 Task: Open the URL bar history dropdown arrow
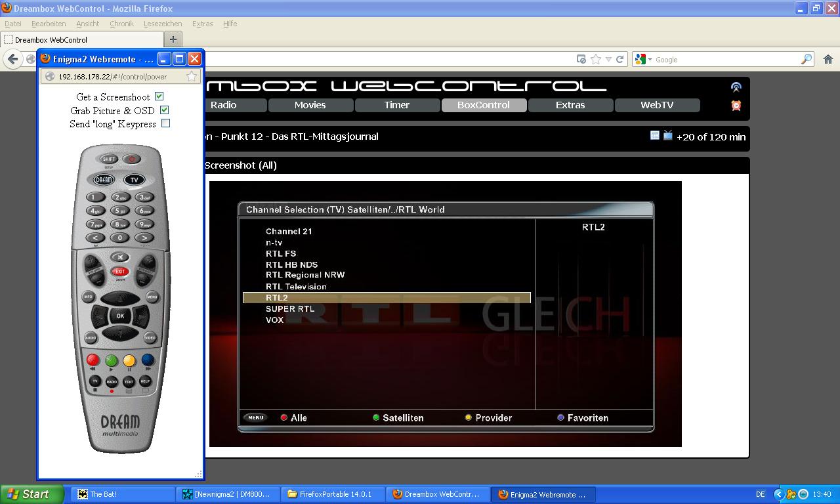608,59
